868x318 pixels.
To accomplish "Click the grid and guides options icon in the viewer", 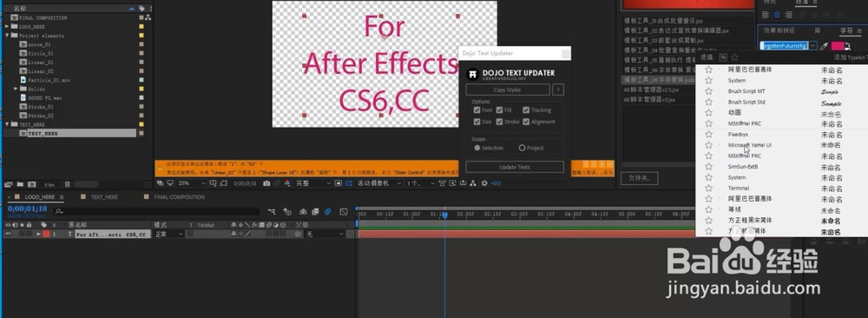I will [x=214, y=182].
